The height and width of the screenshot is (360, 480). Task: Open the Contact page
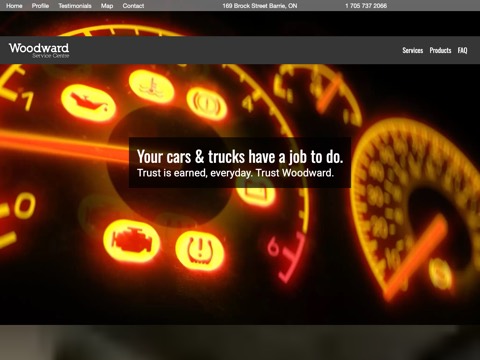coord(133,6)
